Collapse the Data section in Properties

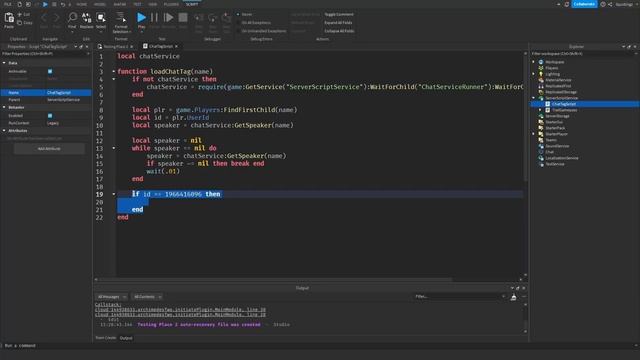tap(4, 63)
